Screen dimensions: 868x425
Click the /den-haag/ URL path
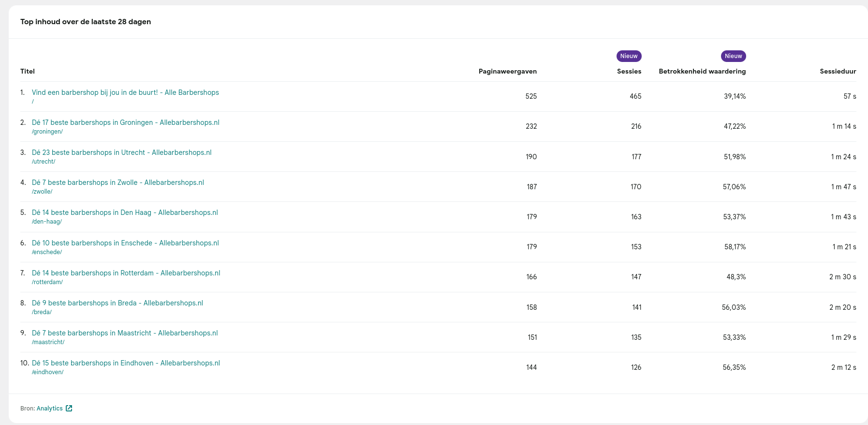click(x=47, y=222)
